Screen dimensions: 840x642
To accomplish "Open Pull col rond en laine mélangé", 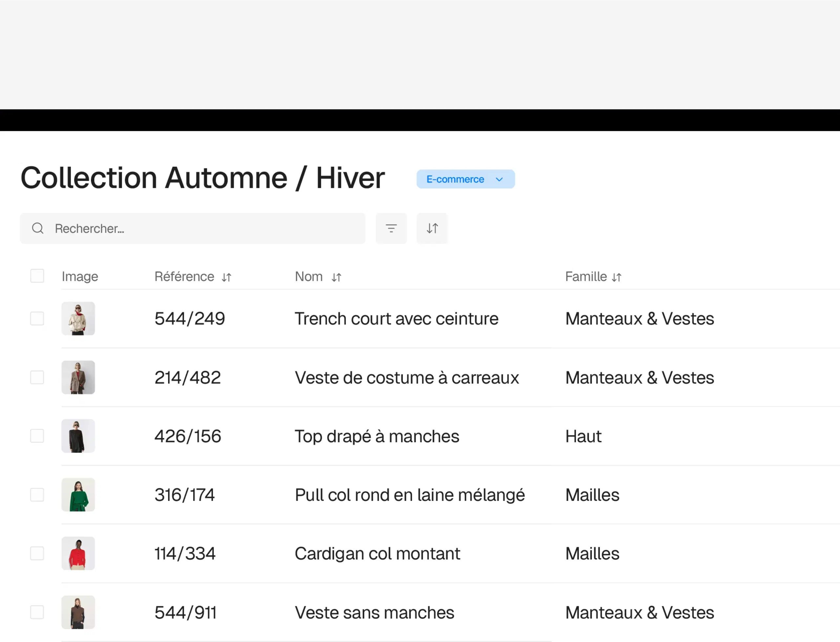I will [409, 495].
